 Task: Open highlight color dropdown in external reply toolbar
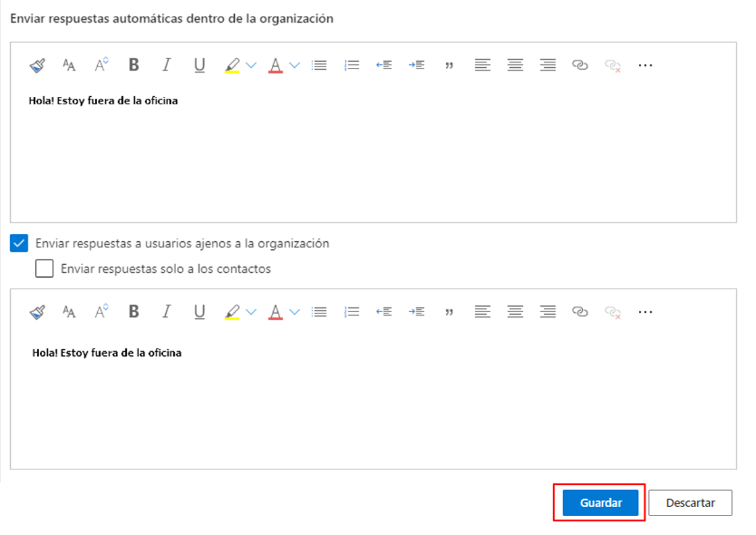coord(251,312)
